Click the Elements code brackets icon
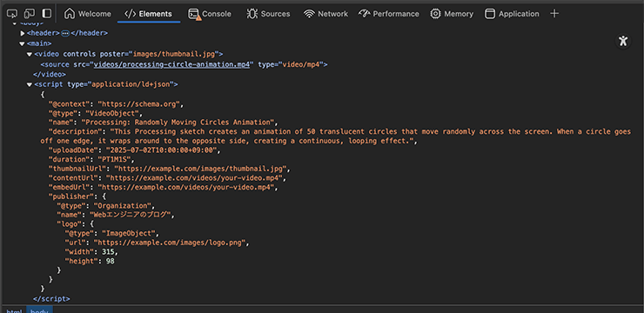 (x=130, y=14)
